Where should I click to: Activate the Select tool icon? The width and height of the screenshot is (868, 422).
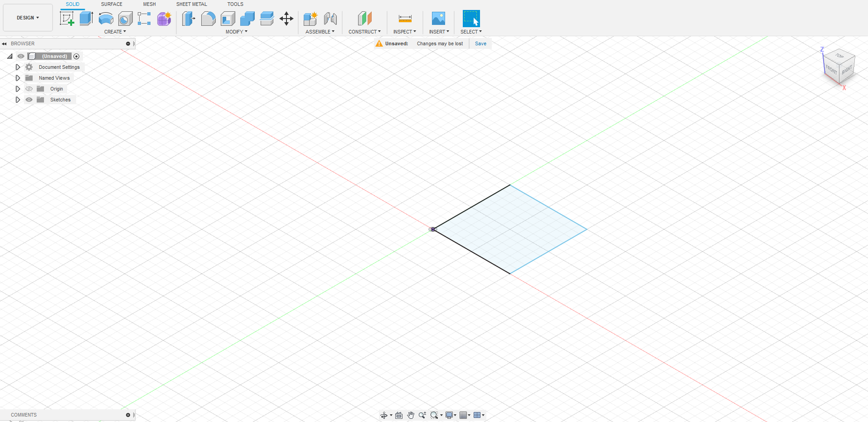pyautogui.click(x=471, y=19)
